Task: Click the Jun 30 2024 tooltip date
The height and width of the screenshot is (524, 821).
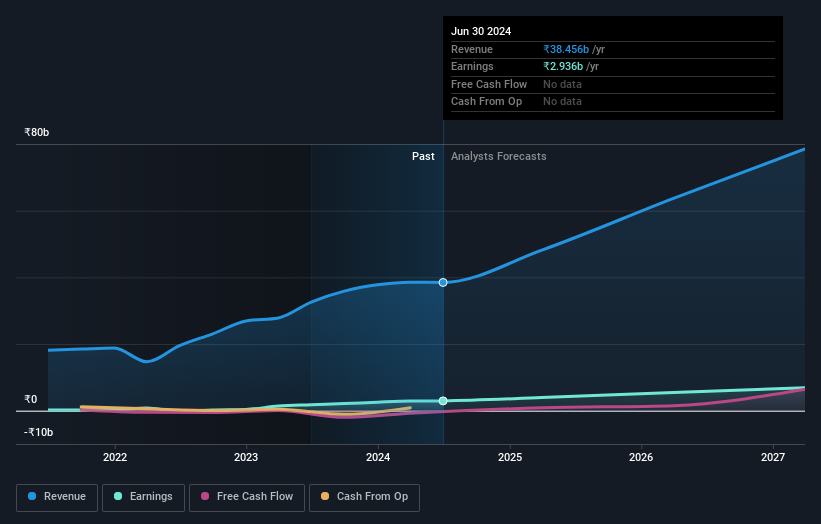Action: [481, 31]
